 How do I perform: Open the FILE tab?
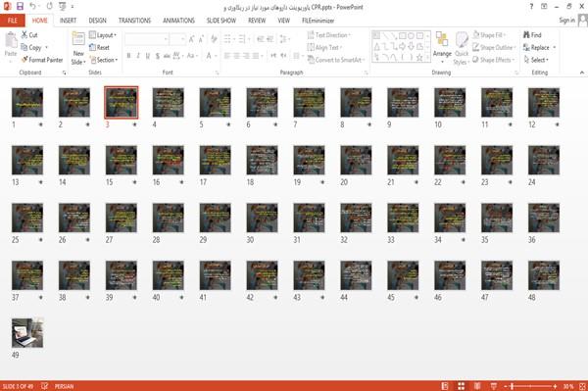(x=13, y=21)
